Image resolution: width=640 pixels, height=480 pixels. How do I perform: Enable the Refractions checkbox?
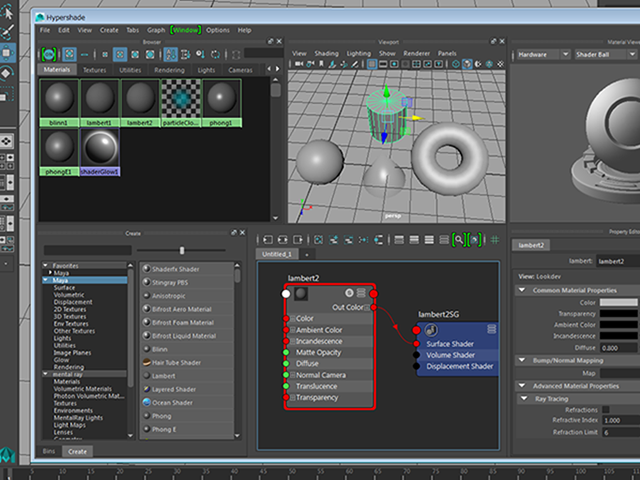(x=606, y=410)
